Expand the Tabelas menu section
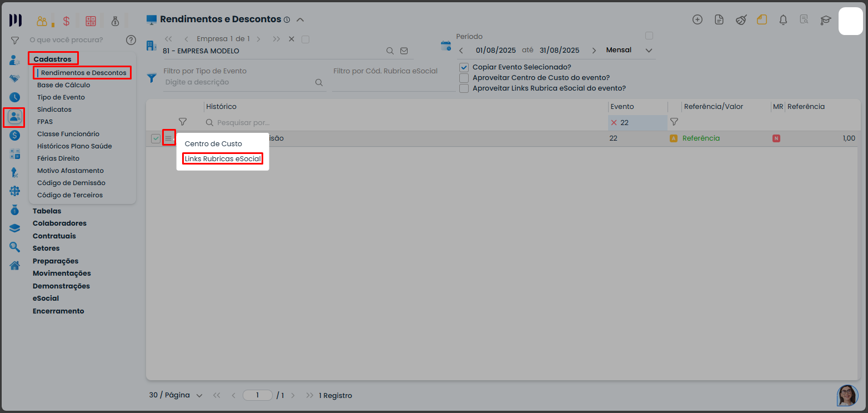Viewport: 868px width, 413px height. [x=47, y=211]
